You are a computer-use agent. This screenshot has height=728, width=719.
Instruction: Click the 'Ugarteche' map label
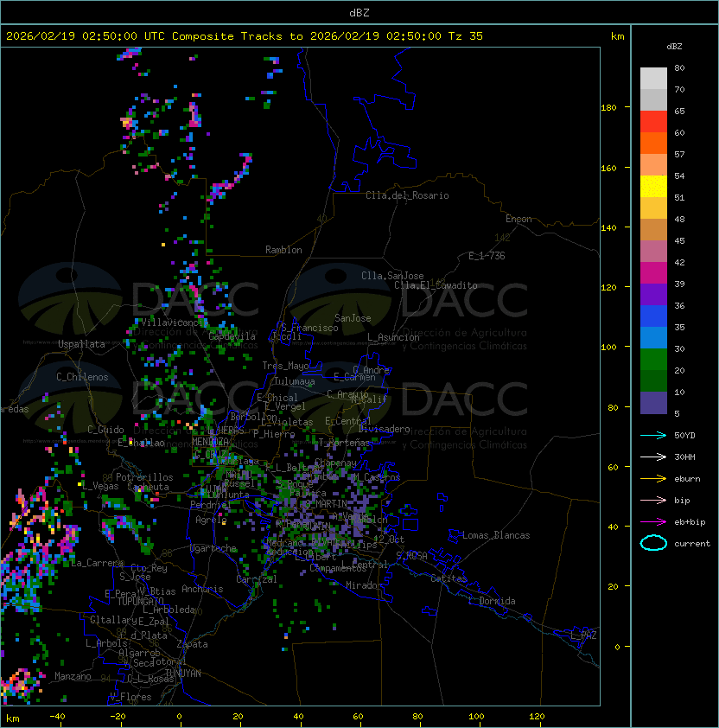pyautogui.click(x=213, y=548)
